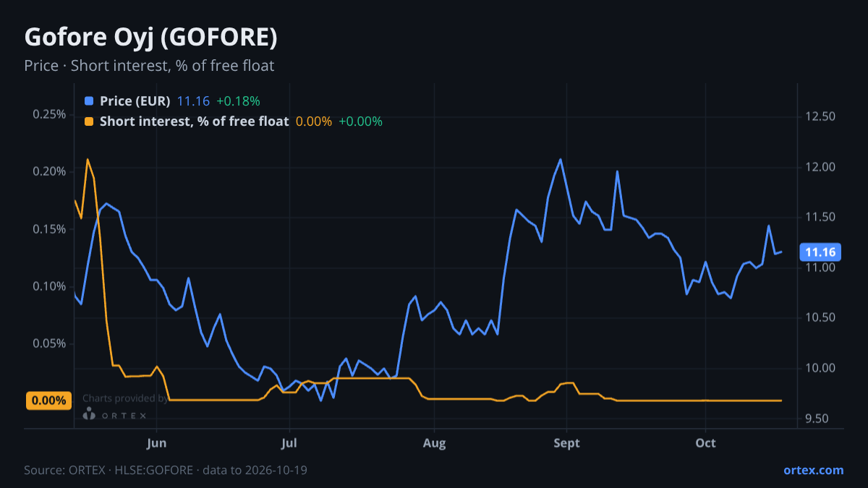Click the +0.18% price change value

pos(238,101)
